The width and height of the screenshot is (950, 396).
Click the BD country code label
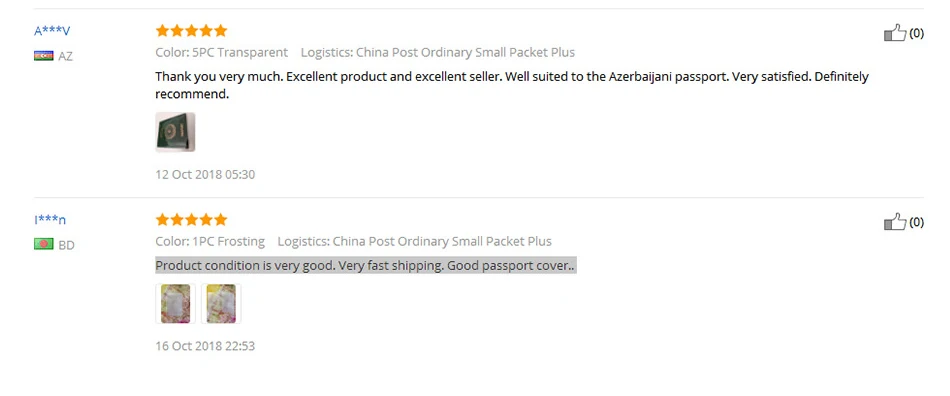click(x=67, y=245)
